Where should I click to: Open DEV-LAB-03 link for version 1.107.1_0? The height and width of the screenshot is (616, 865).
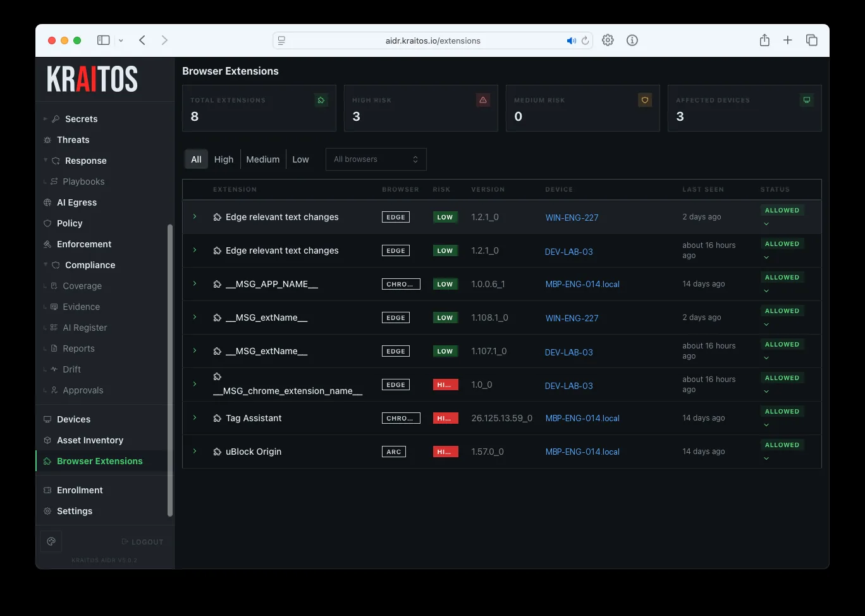coord(569,352)
